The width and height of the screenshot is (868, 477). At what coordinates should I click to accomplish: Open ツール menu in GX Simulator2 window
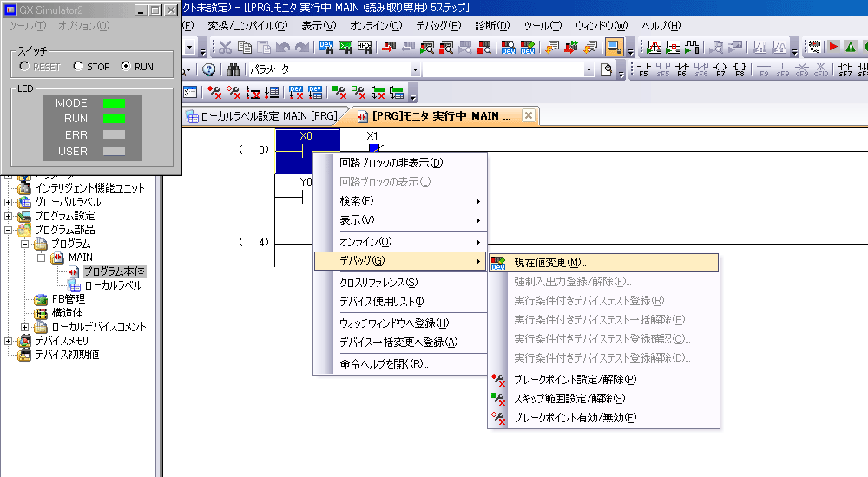27,25
